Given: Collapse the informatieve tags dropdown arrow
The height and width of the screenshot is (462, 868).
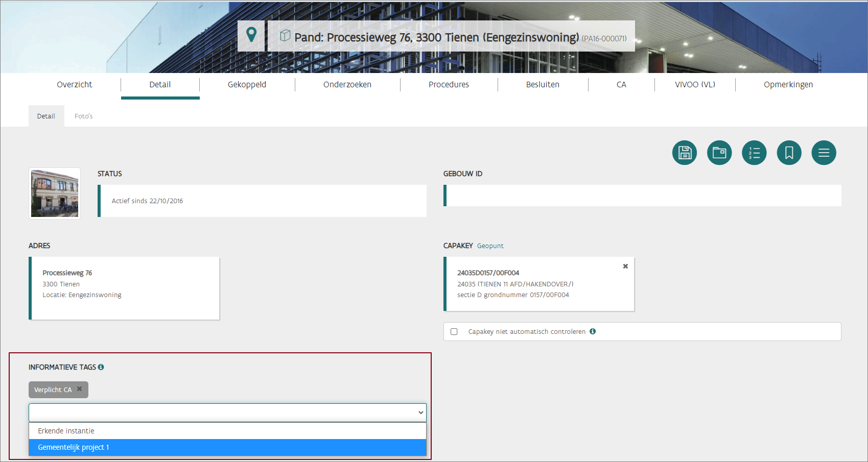Looking at the screenshot, I should click(420, 412).
